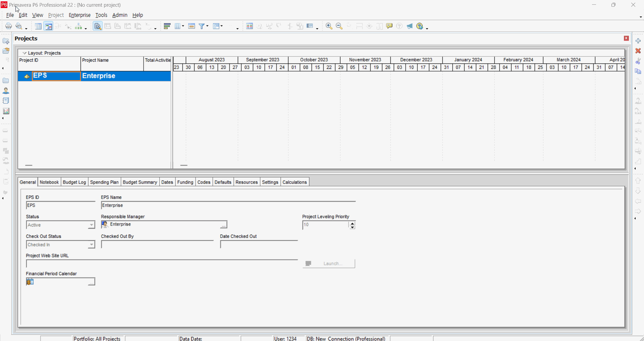Viewport: 644px width, 341px height.
Task: Open the Projects folder icon in left sidebar
Action: click(x=6, y=81)
